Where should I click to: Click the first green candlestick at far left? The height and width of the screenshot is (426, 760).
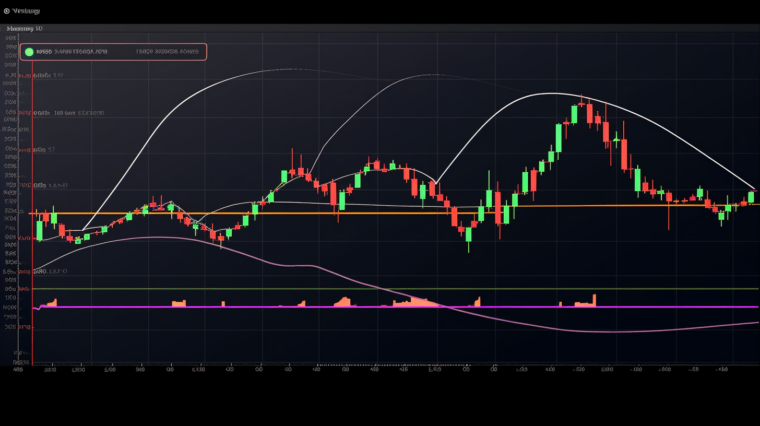(x=39, y=230)
